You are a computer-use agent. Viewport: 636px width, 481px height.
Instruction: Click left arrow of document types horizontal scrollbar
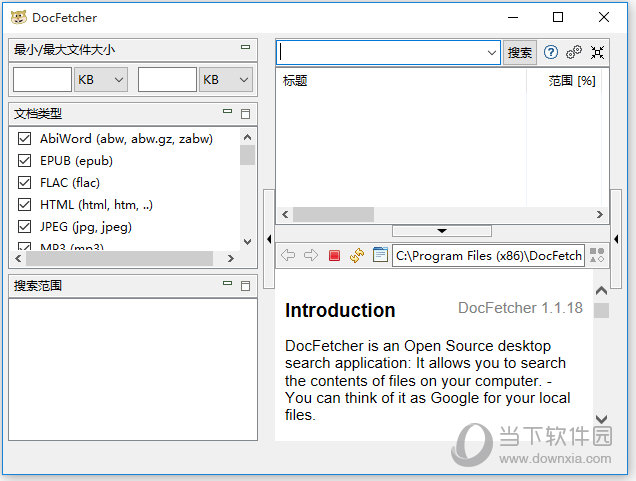pyautogui.click(x=18, y=258)
